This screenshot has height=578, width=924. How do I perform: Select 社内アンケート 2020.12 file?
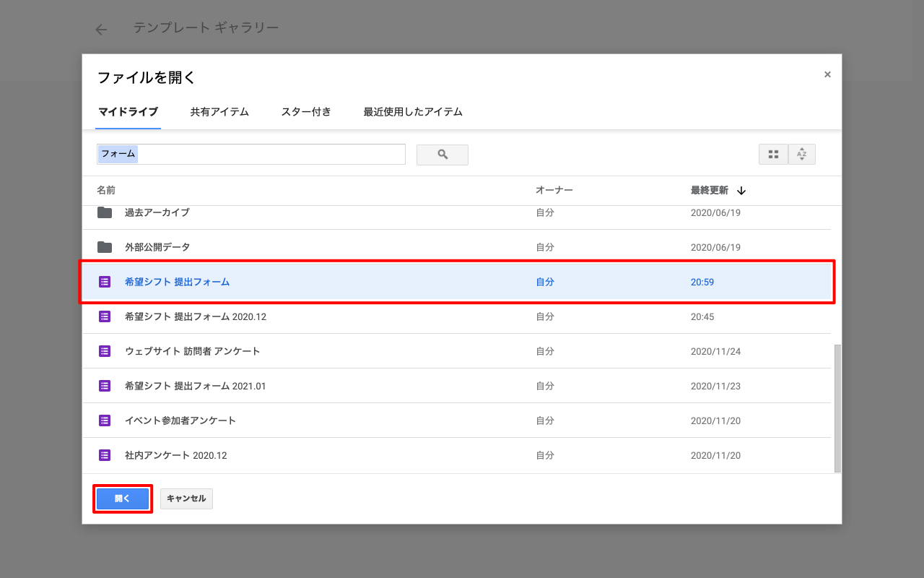point(456,455)
